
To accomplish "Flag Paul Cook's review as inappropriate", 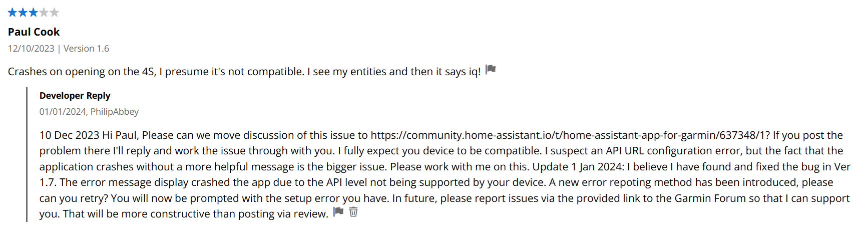I will coord(491,69).
